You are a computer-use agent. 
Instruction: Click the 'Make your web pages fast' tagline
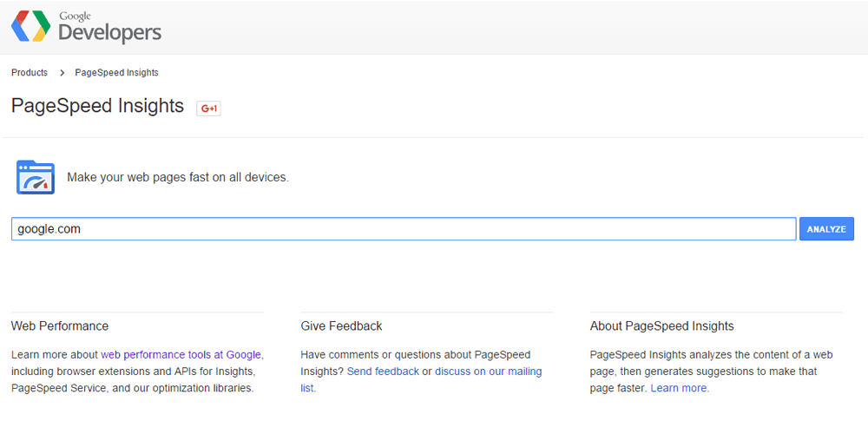point(178,178)
